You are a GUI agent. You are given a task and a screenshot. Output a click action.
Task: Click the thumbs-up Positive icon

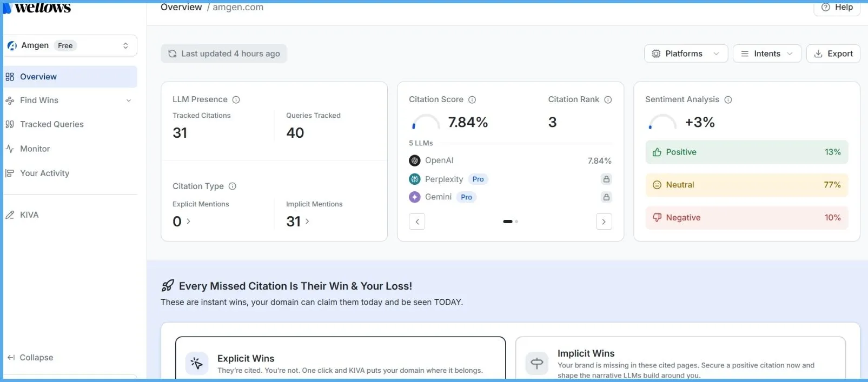click(x=657, y=152)
